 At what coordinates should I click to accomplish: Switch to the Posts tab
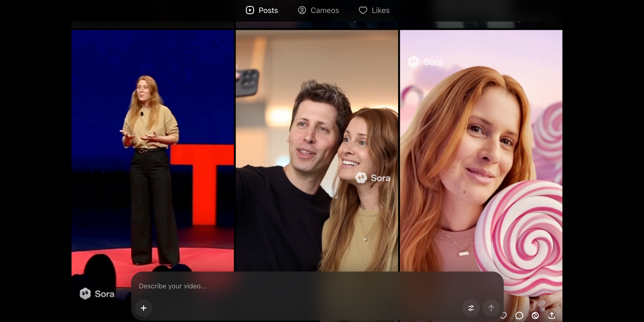point(262,10)
